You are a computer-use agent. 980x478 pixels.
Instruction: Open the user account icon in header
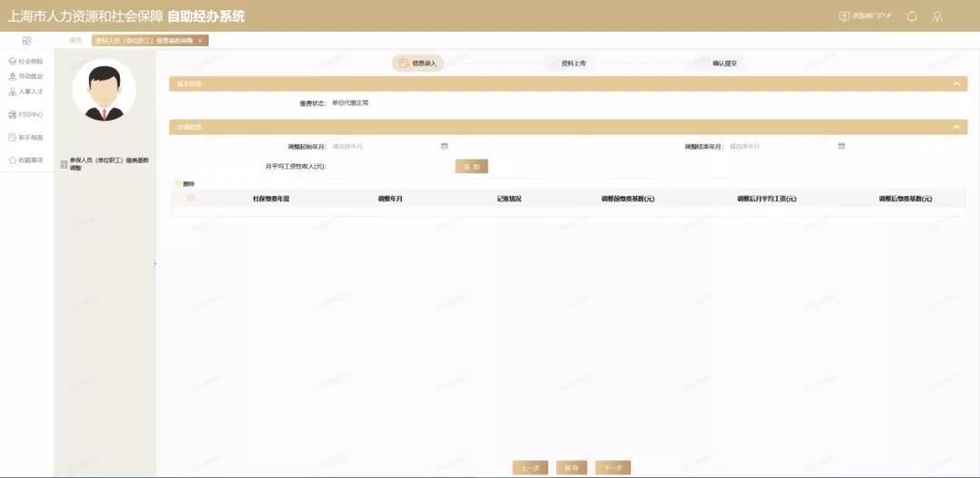[x=937, y=16]
